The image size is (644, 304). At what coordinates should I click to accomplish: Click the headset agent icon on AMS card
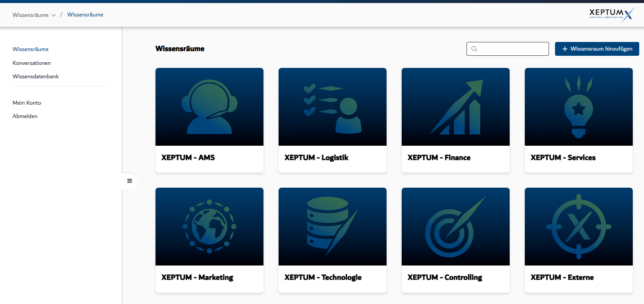pyautogui.click(x=209, y=106)
